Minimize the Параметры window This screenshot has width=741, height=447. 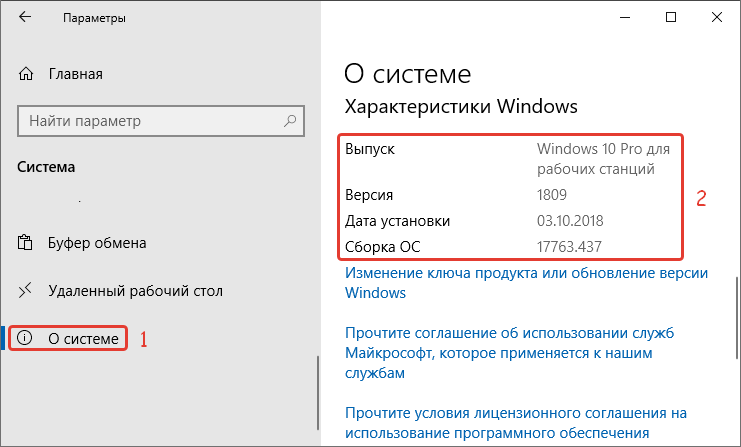coord(625,17)
